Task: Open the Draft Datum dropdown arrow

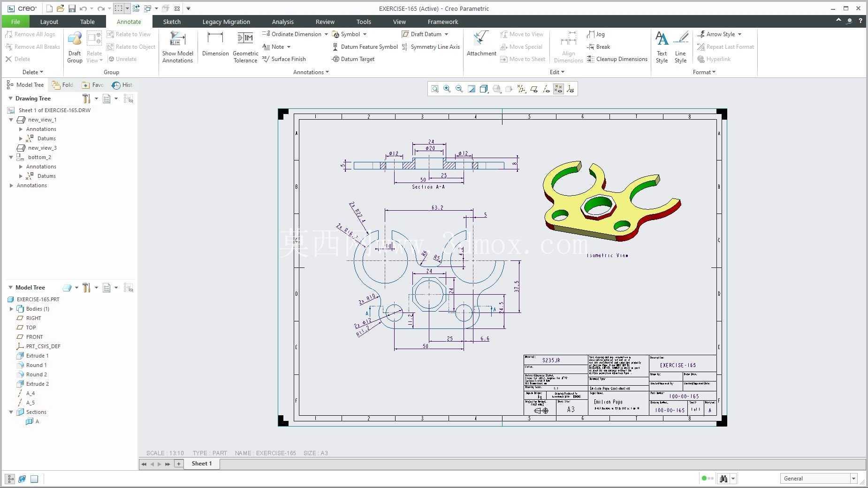Action: tap(446, 34)
